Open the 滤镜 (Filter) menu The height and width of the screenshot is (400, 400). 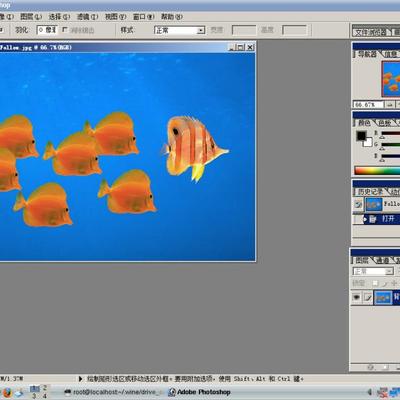[87, 17]
